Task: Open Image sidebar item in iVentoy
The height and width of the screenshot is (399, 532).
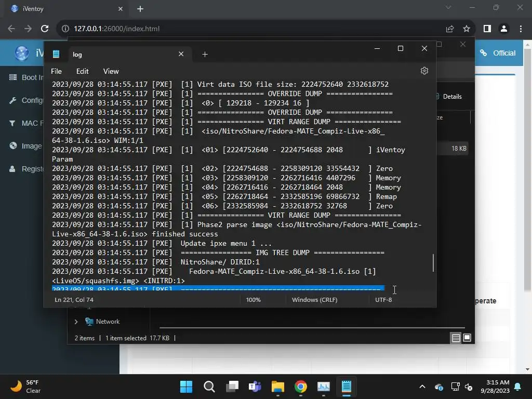Action: pos(26,146)
